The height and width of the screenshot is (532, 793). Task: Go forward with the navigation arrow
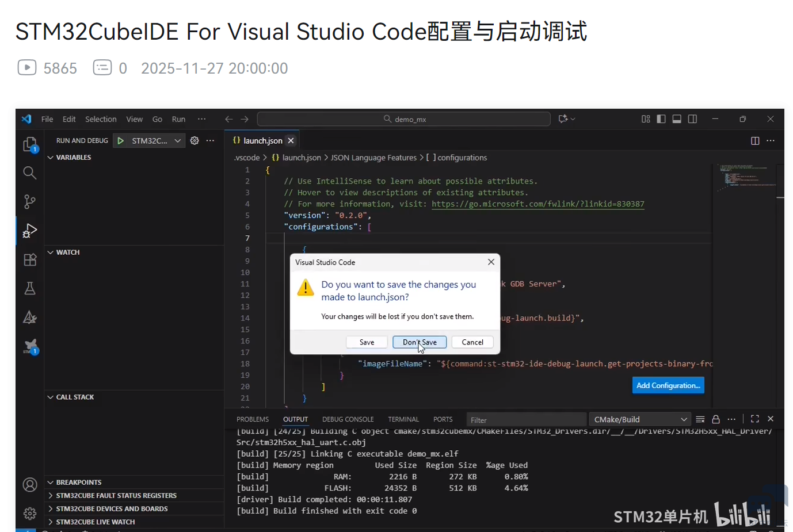tap(245, 119)
